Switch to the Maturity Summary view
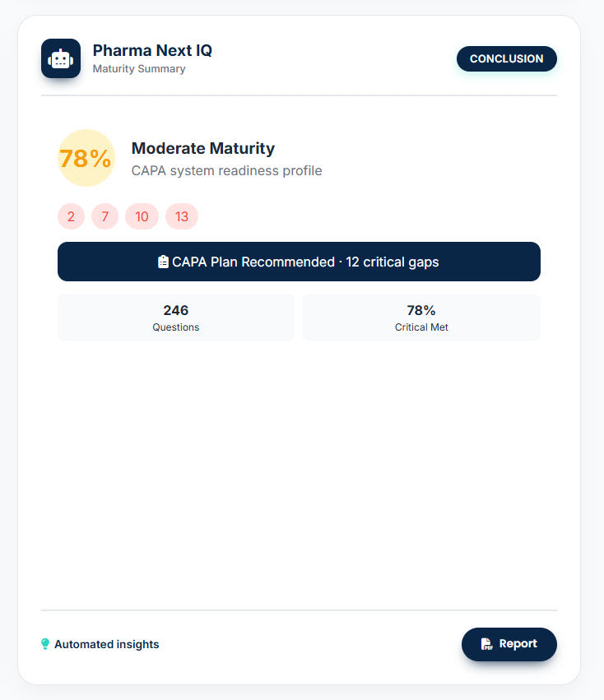Image resolution: width=604 pixels, height=700 pixels. pos(138,69)
